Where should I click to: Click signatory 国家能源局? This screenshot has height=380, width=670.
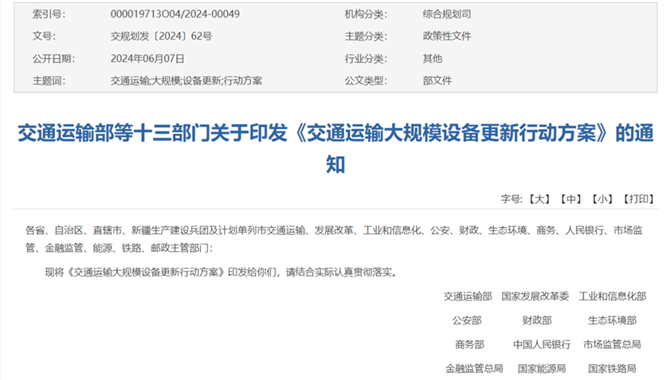tap(542, 368)
